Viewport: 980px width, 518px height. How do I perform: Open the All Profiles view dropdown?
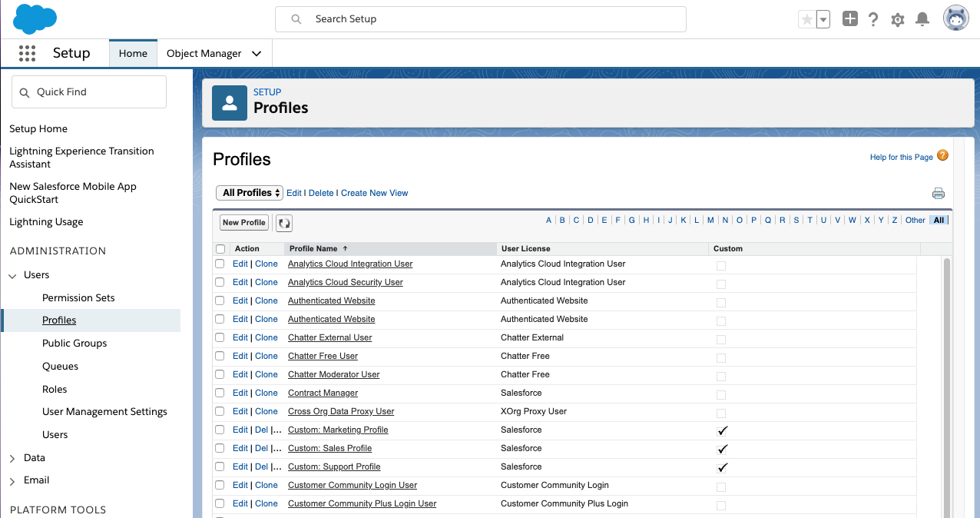coord(250,193)
